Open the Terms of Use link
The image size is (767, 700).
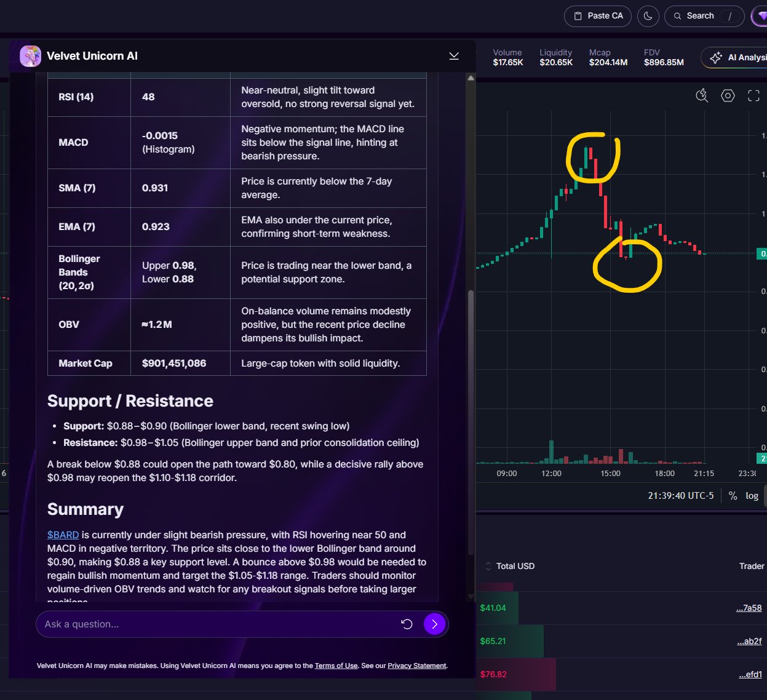coord(336,666)
